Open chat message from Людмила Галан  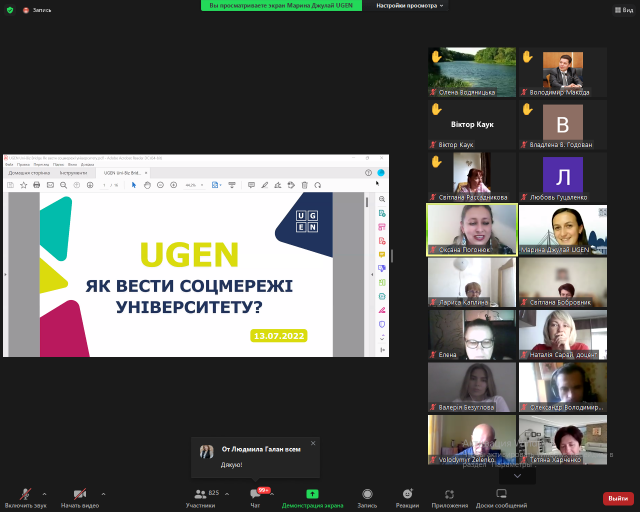coord(256,457)
